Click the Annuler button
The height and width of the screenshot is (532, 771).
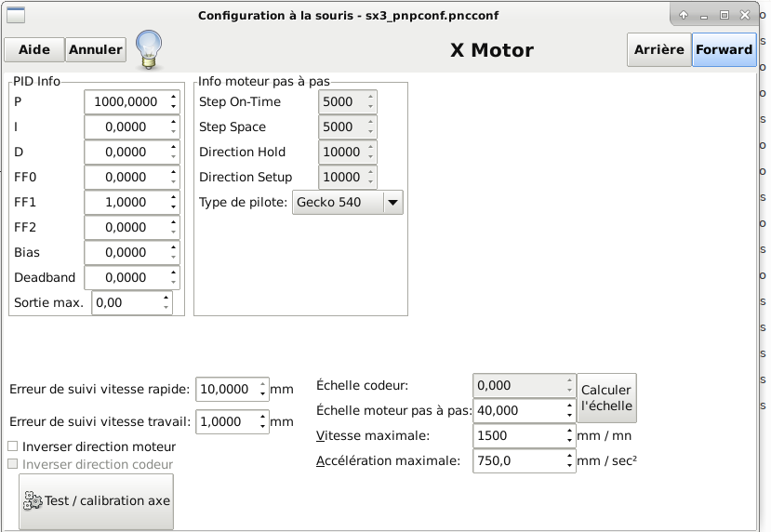[96, 49]
